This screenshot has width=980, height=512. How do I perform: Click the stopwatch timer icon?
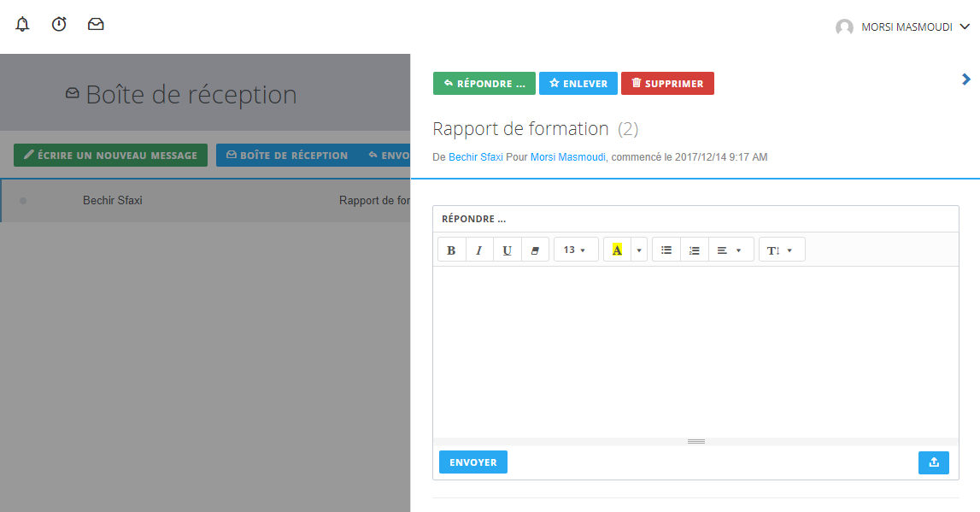pyautogui.click(x=59, y=25)
